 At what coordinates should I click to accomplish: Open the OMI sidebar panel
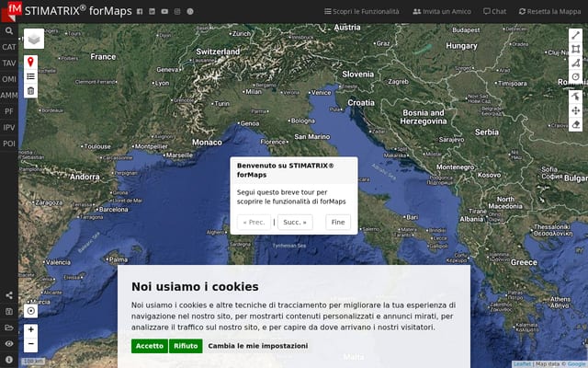coord(9,79)
